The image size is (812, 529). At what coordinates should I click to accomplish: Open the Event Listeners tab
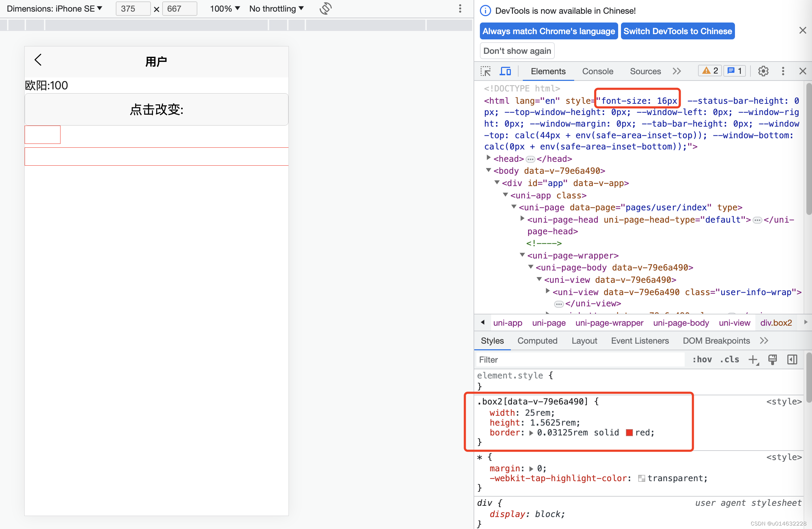[640, 341]
